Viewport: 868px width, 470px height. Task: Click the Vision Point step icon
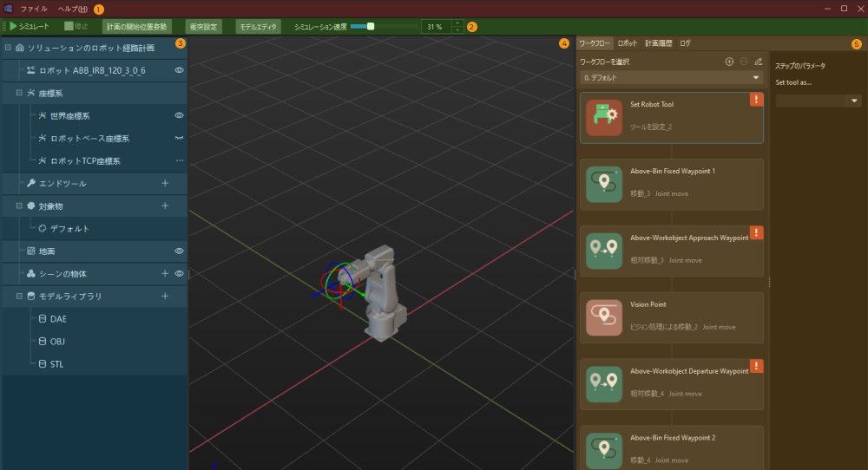604,318
